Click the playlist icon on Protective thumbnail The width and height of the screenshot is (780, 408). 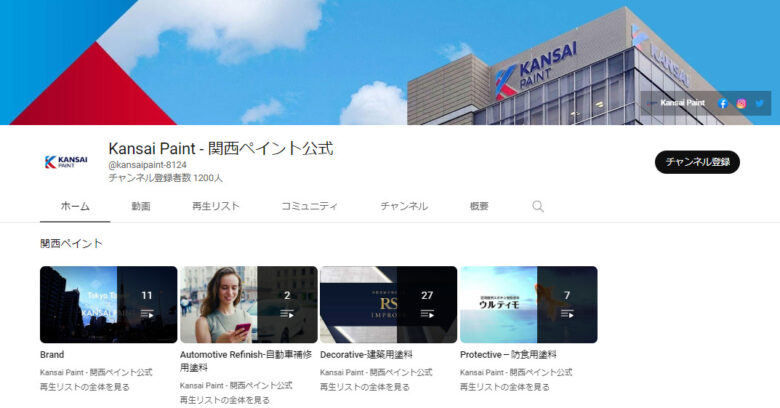[567, 314]
